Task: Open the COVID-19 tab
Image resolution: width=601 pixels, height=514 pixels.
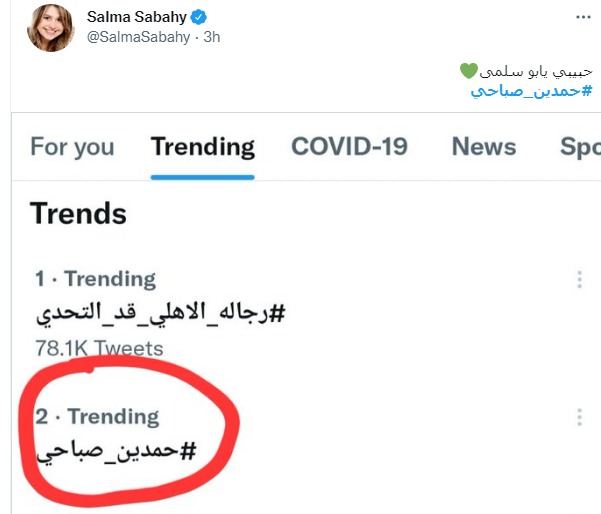Action: (x=349, y=147)
